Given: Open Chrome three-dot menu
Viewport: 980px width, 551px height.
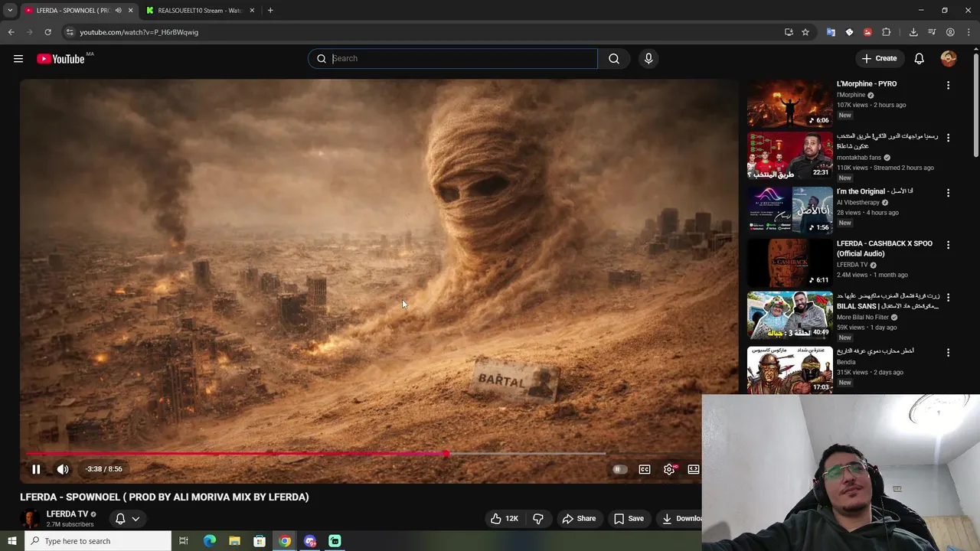Looking at the screenshot, I should pos(967,32).
